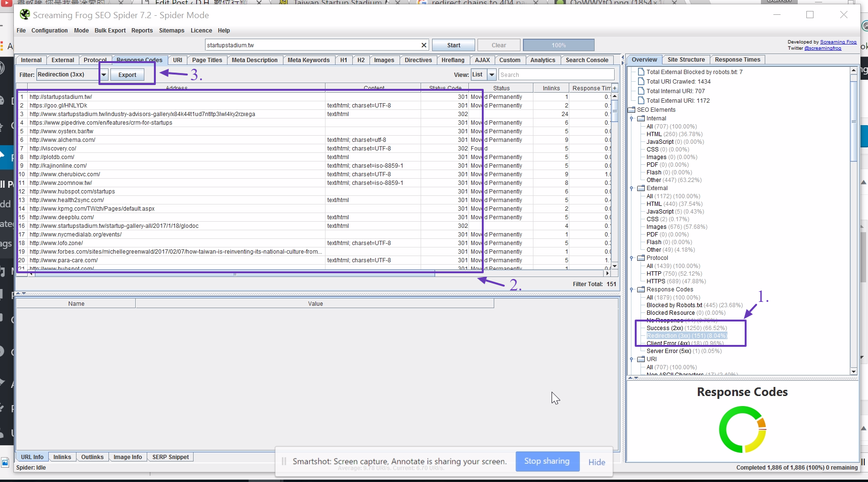Click the folder icon next to SEO Elements

(x=631, y=109)
